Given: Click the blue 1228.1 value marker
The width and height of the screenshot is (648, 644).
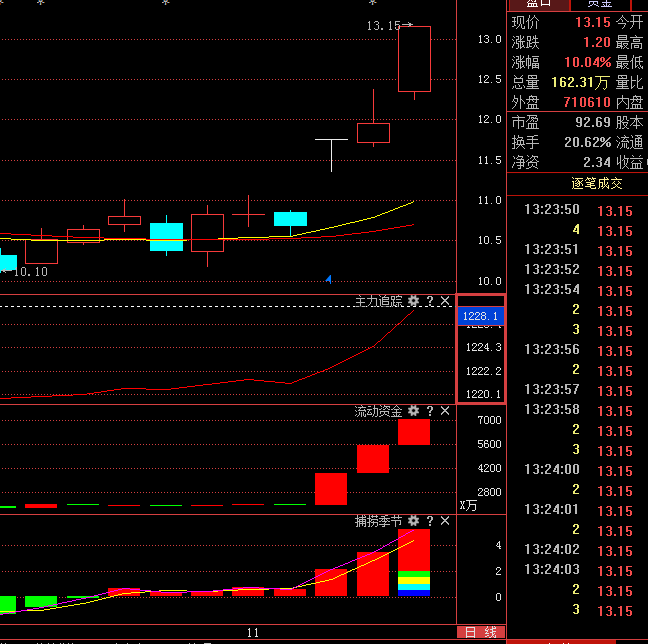Looking at the screenshot, I should coord(481,316).
